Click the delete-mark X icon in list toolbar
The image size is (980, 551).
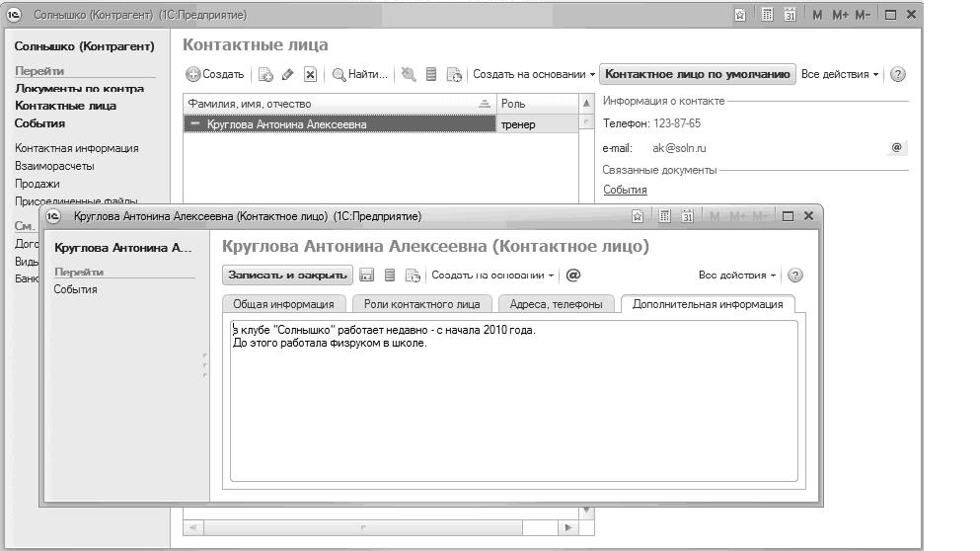tap(310, 74)
